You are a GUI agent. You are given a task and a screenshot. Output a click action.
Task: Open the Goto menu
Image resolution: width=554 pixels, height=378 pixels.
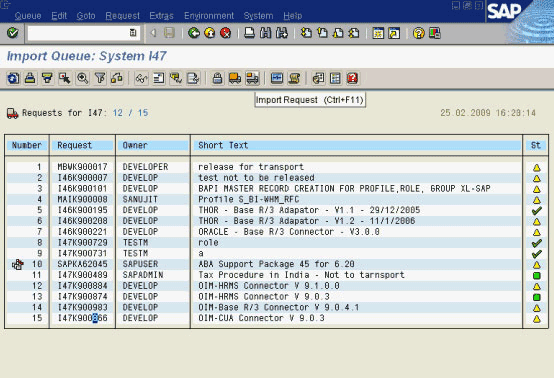coord(86,16)
